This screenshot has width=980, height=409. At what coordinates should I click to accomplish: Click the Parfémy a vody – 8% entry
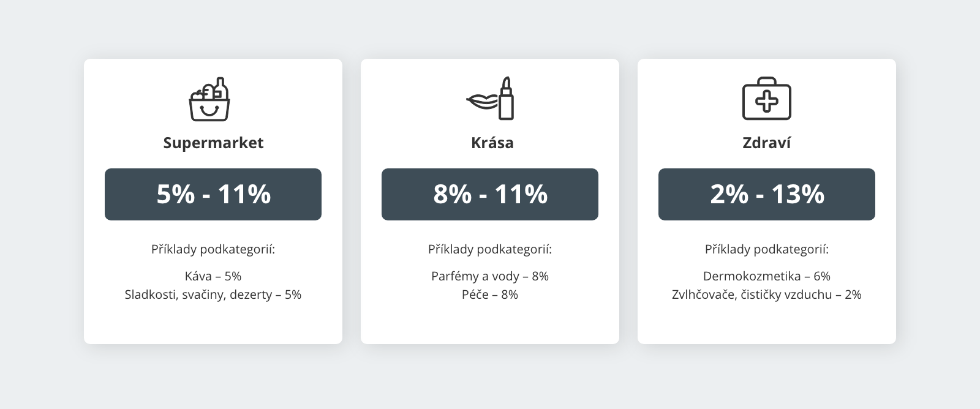tap(490, 276)
